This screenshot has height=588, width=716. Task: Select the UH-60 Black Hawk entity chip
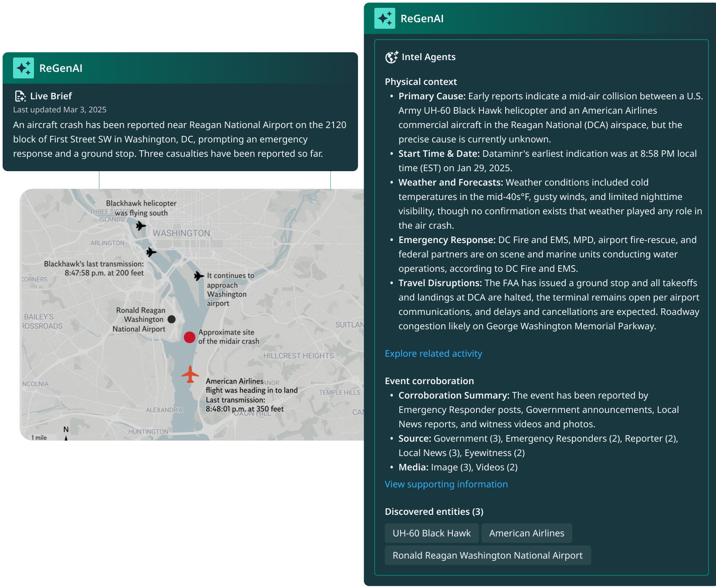[431, 533]
